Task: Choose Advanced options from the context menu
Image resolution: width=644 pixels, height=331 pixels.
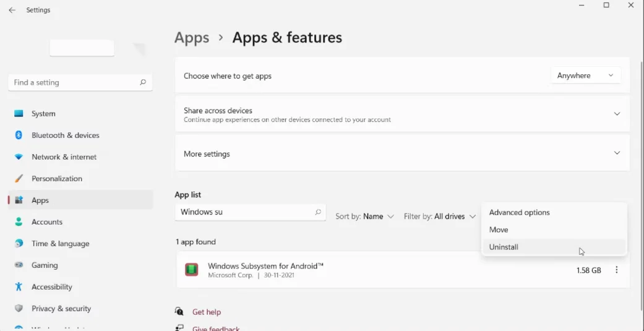Action: (x=554, y=212)
